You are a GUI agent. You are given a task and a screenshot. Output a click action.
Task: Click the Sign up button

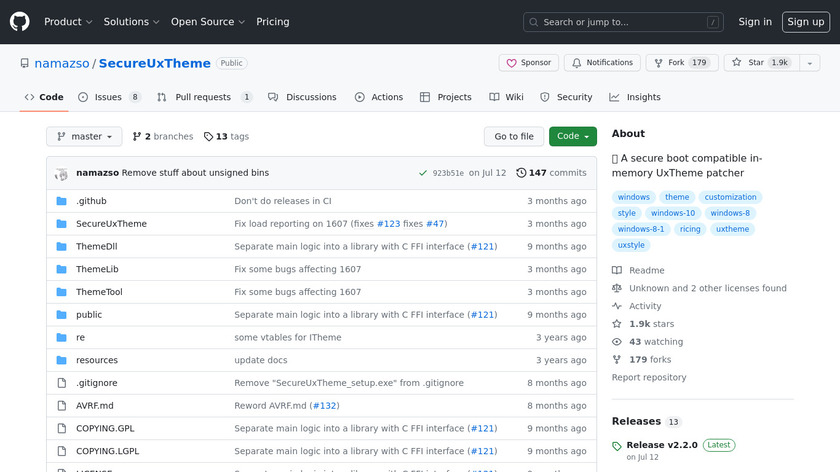coord(805,21)
